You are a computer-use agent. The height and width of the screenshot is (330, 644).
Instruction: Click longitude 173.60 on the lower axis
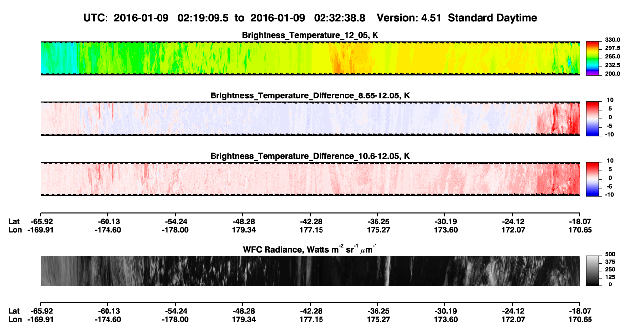tap(445, 320)
